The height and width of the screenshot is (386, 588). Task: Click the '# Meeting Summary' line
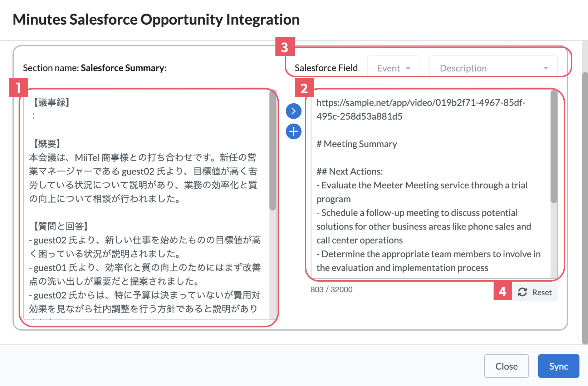pos(357,144)
